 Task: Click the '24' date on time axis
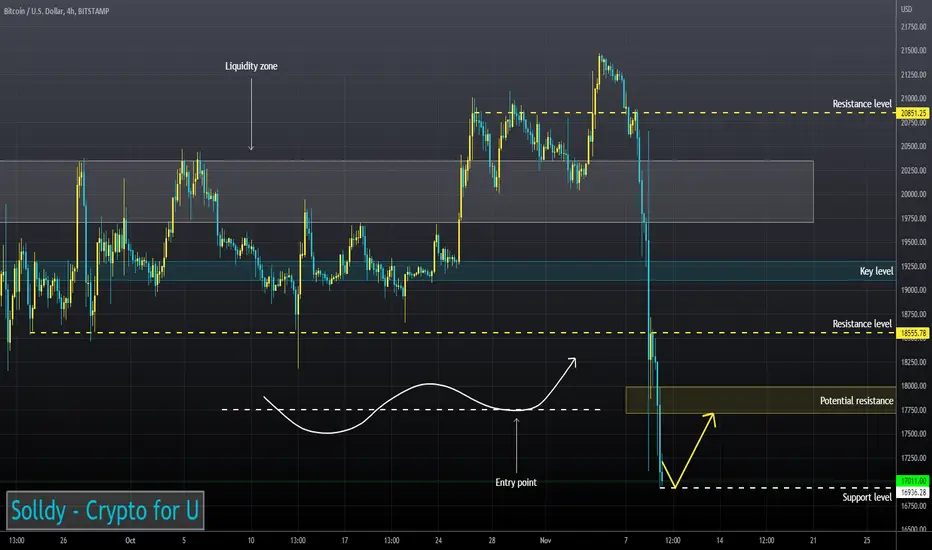click(x=438, y=540)
